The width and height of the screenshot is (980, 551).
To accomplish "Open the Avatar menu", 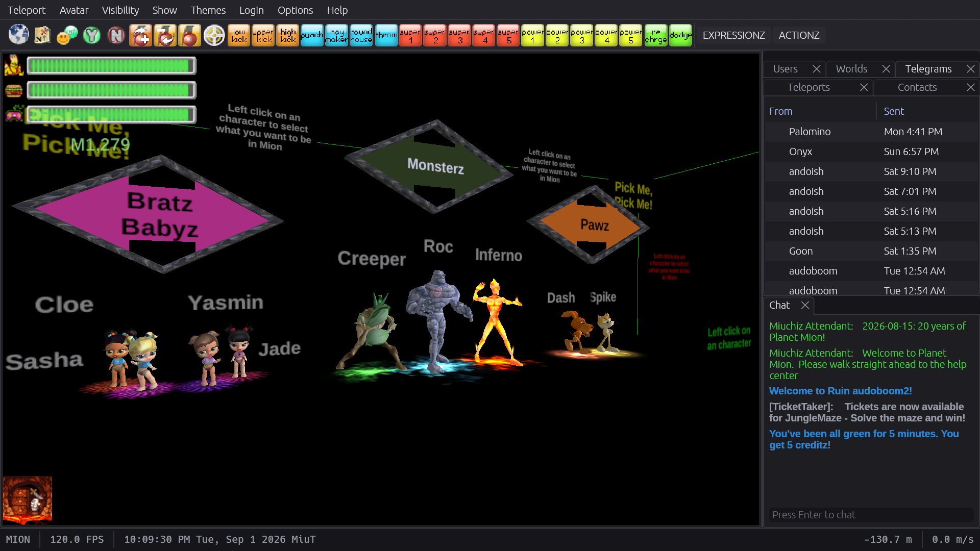I will 74,10.
